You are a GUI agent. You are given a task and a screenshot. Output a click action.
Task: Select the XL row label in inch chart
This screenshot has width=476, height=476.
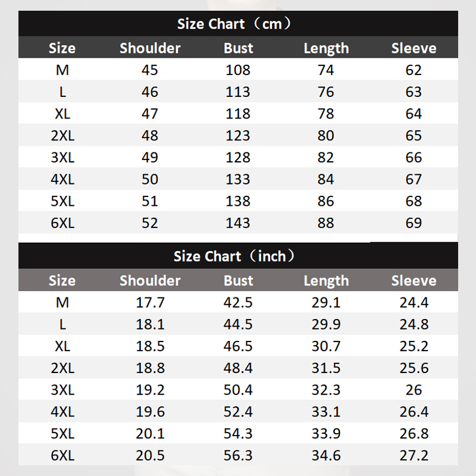(x=62, y=346)
